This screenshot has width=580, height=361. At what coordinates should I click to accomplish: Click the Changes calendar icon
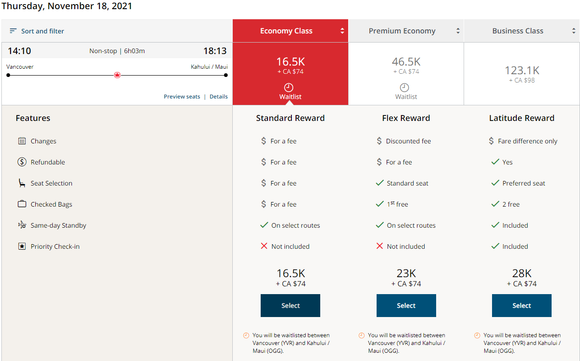(22, 141)
